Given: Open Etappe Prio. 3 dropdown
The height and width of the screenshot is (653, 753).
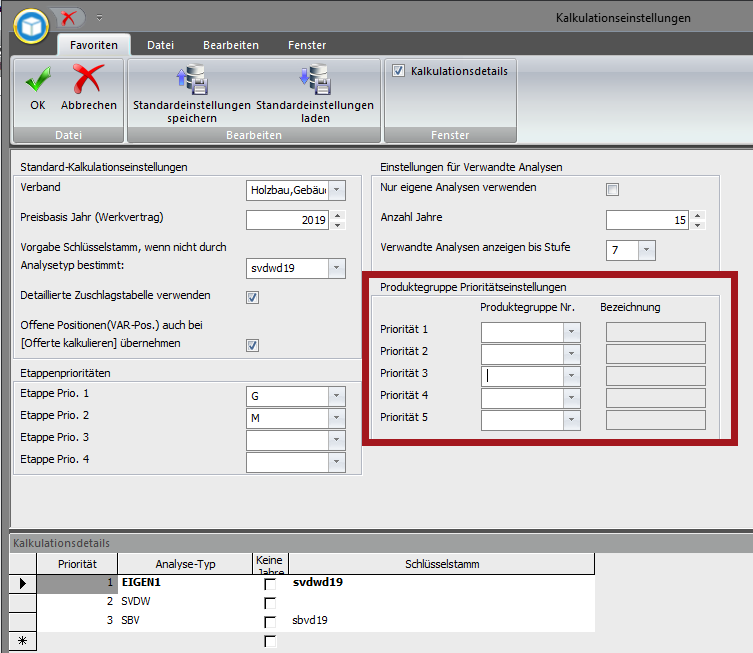Looking at the screenshot, I should tap(337, 440).
